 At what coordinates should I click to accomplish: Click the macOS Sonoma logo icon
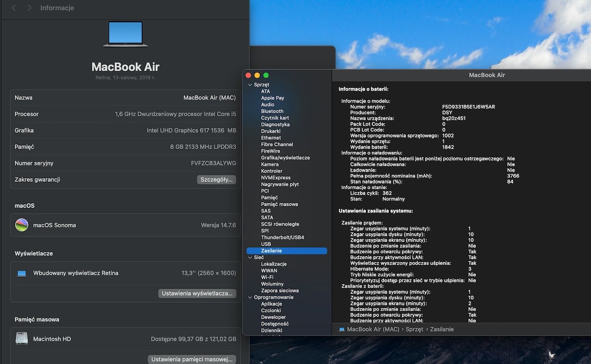(22, 225)
